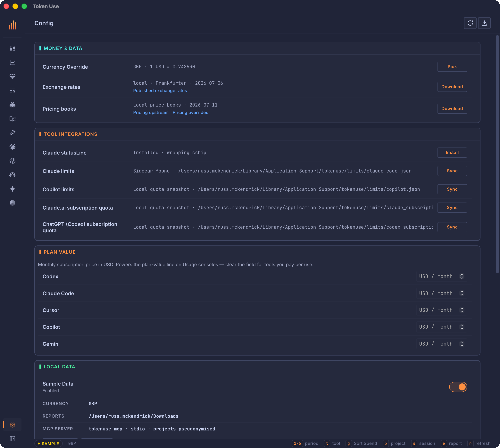Click the /Users/russ.mckendrick/Downloads reports path
This screenshot has width=500, height=448.
[x=134, y=416]
